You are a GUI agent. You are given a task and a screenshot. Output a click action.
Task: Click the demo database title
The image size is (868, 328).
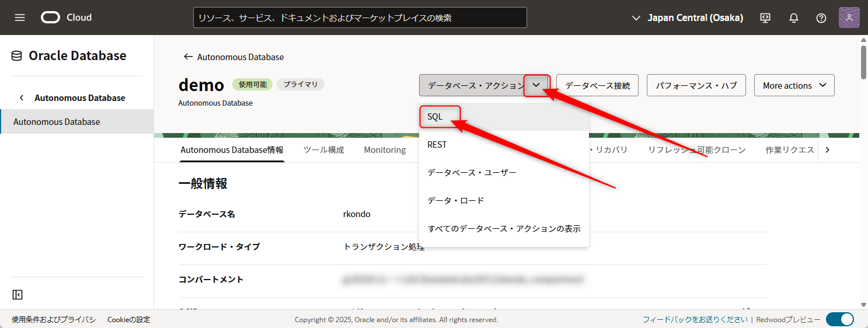pos(201,85)
